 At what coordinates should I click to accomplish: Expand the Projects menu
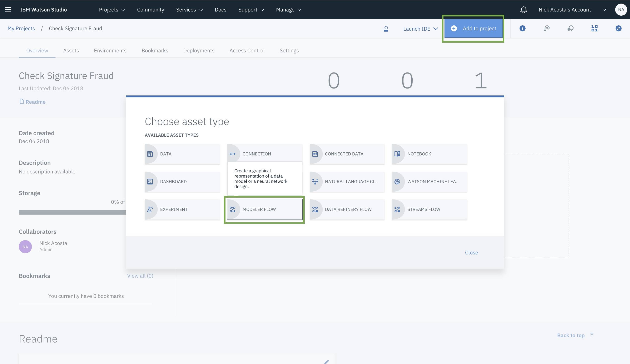point(112,10)
